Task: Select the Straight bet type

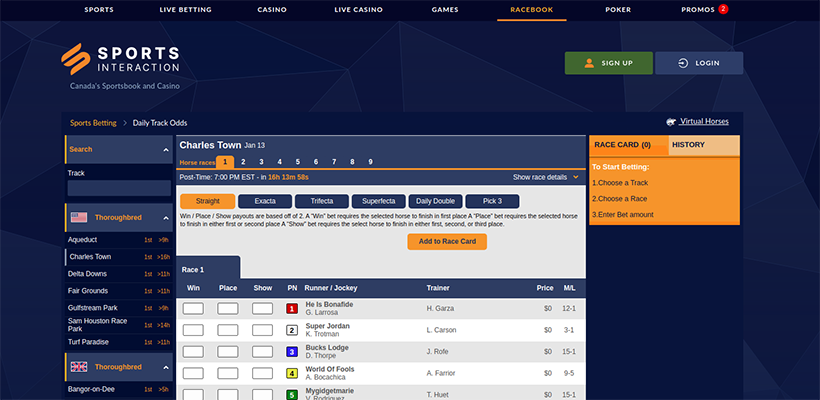Action: pyautogui.click(x=208, y=201)
